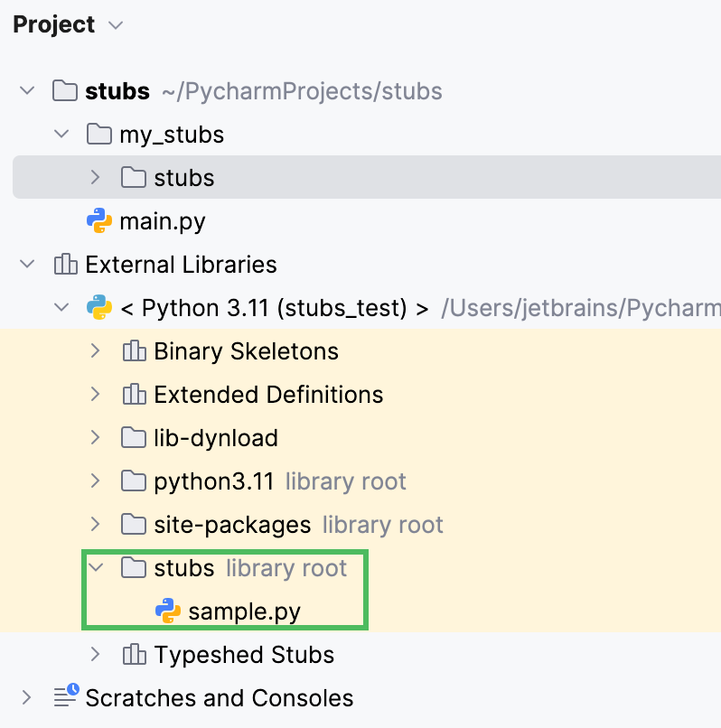This screenshot has width=721, height=728.
Task: Expand the Typeshed Stubs node
Action: [96, 654]
